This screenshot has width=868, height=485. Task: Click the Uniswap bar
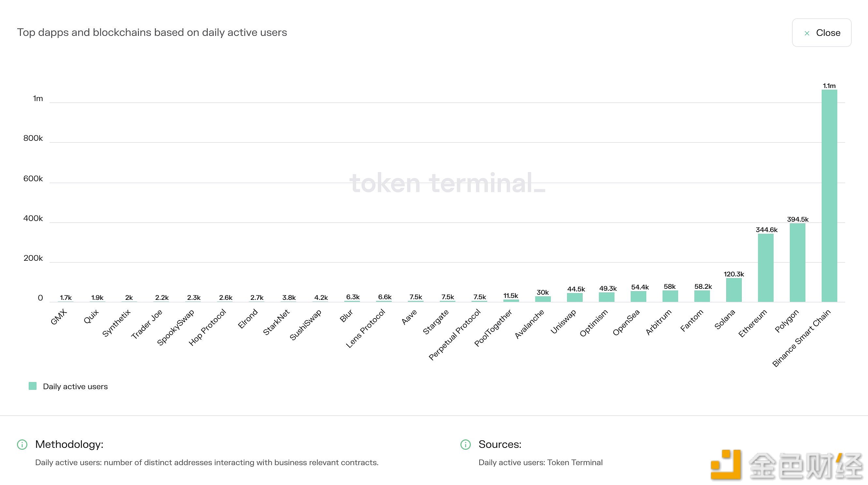(x=575, y=297)
